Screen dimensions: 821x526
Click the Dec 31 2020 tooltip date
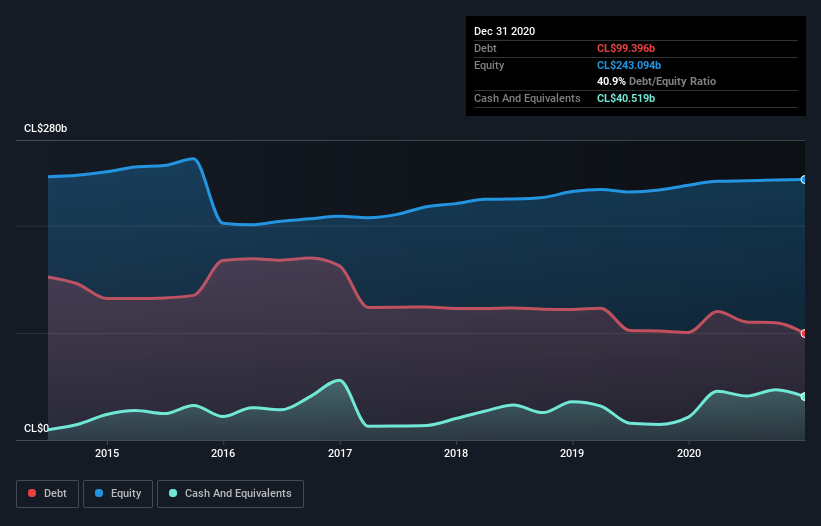[505, 31]
